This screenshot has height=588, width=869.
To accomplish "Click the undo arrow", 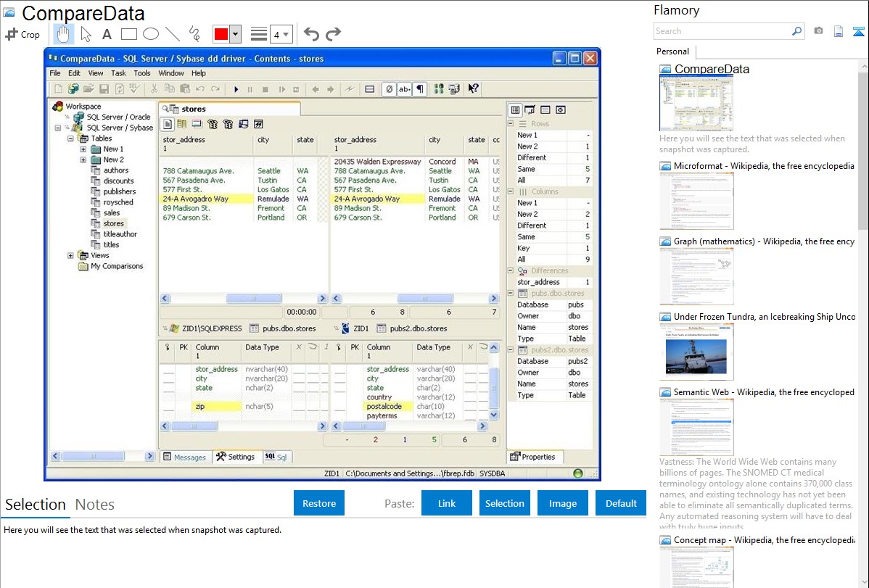I will point(311,34).
